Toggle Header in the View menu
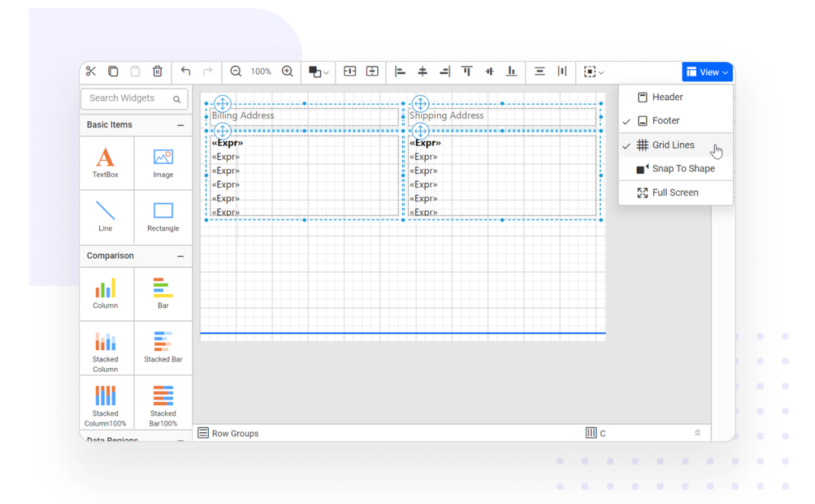 click(675, 97)
